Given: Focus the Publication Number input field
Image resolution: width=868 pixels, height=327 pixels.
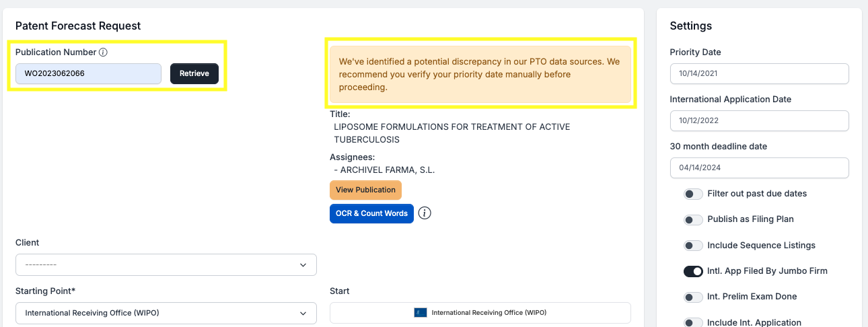Looking at the screenshot, I should pos(88,73).
